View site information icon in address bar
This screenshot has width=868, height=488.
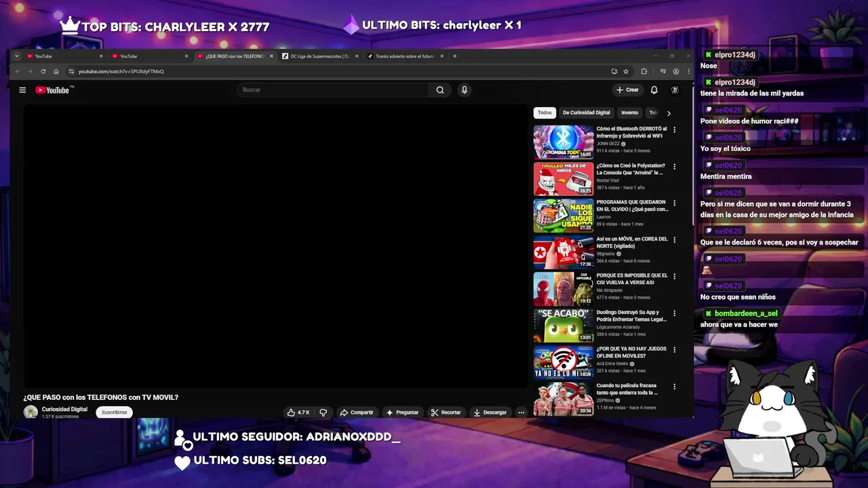[x=71, y=71]
